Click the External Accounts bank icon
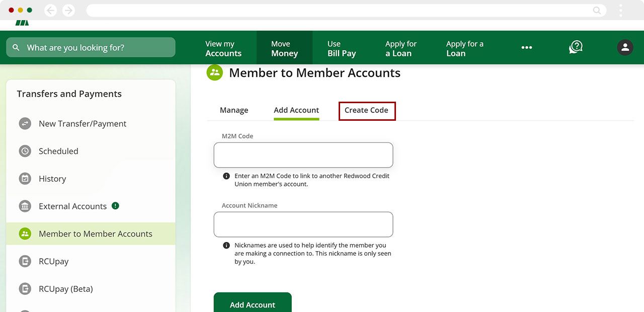Image resolution: width=644 pixels, height=312 pixels. pos(25,206)
